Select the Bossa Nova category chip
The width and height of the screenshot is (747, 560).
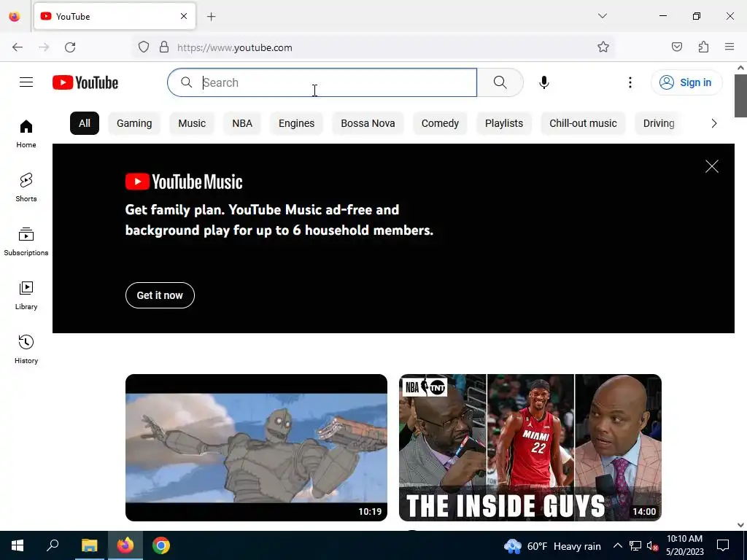coord(368,123)
